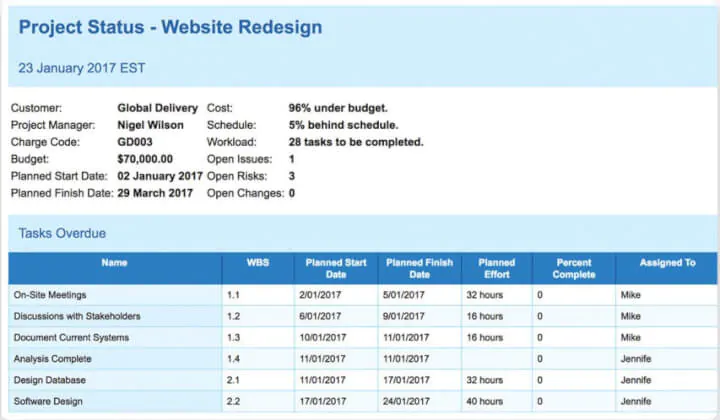Select the Software Design task name

[x=48, y=401]
